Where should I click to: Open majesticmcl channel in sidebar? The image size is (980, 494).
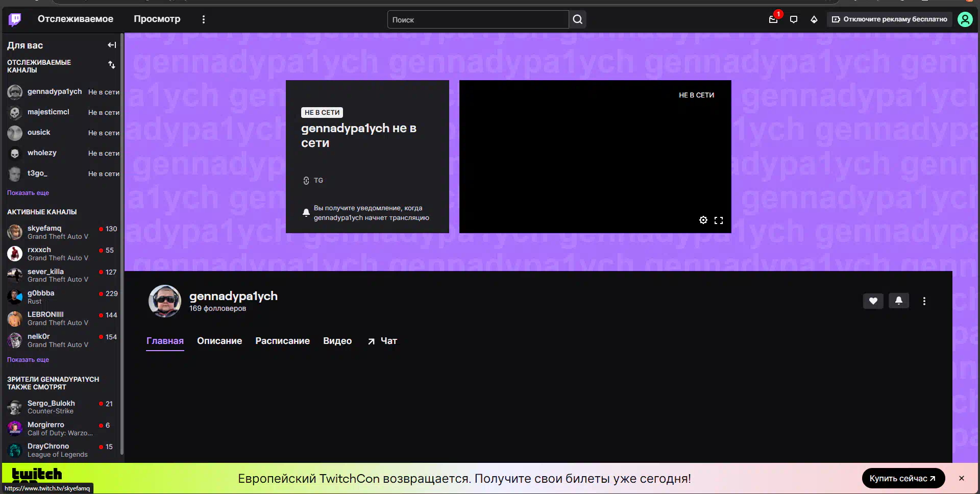tap(63, 112)
